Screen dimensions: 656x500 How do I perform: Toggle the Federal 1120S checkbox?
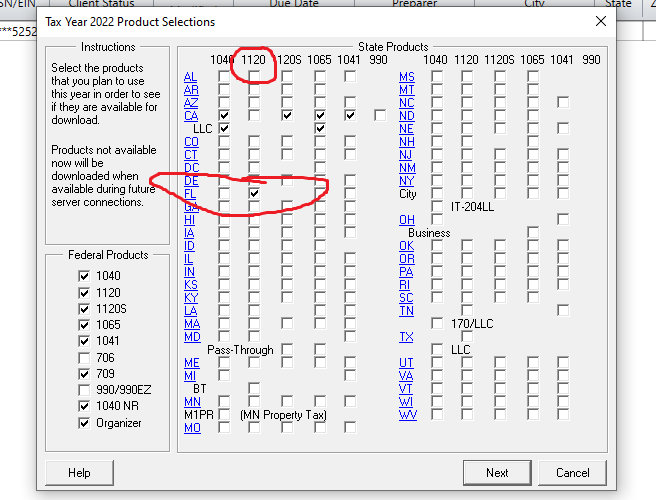(x=84, y=309)
